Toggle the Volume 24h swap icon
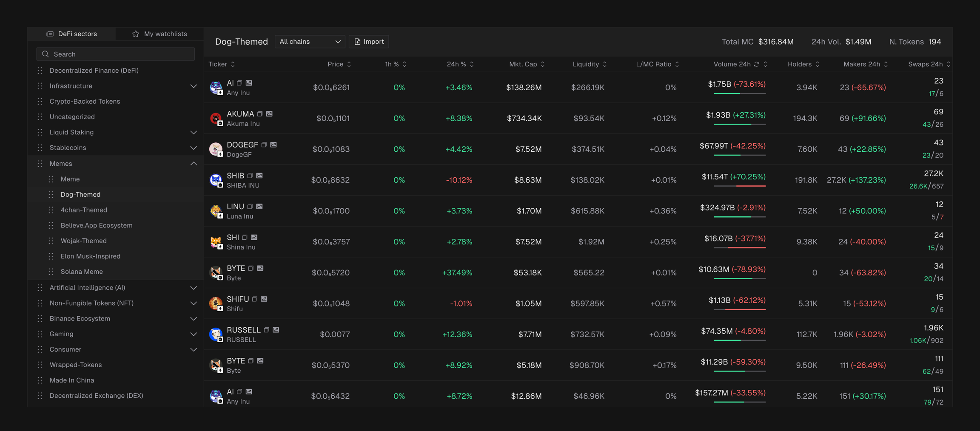The height and width of the screenshot is (431, 980). click(x=757, y=64)
